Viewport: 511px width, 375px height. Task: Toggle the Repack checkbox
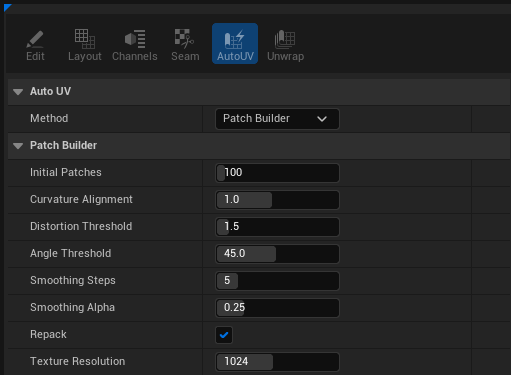[x=224, y=335]
